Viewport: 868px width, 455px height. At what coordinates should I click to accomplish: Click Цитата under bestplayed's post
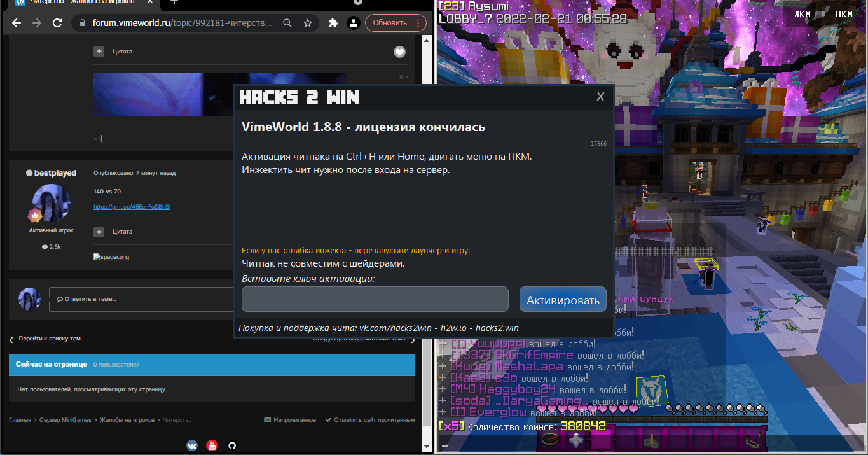[123, 232]
